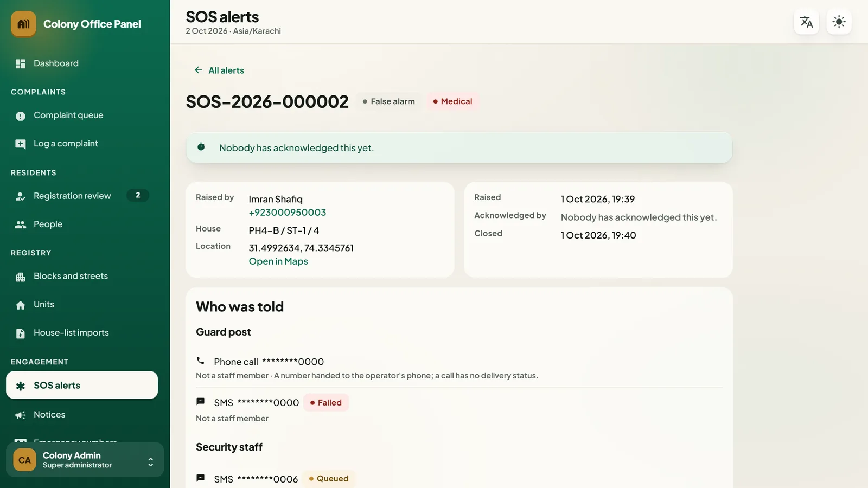Select raised time 1 Oct 2026, 19:39

click(x=598, y=199)
